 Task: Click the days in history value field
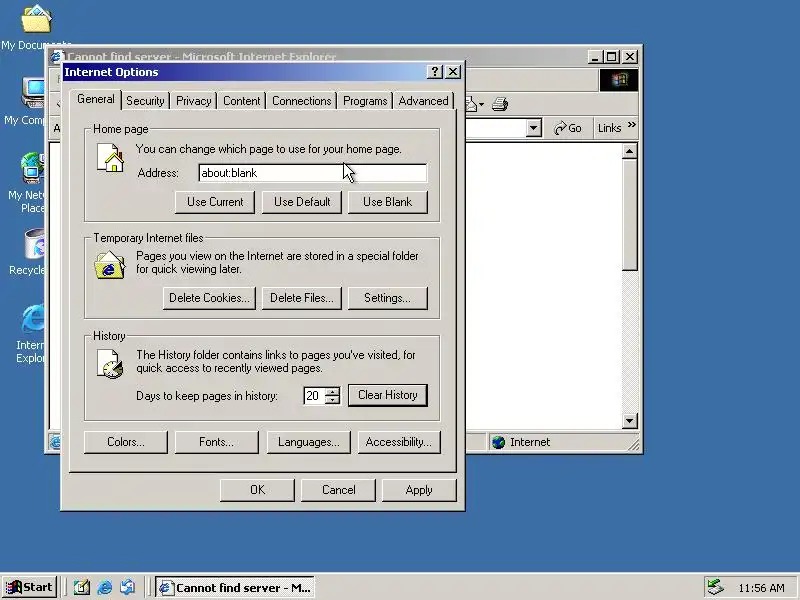tap(314, 396)
